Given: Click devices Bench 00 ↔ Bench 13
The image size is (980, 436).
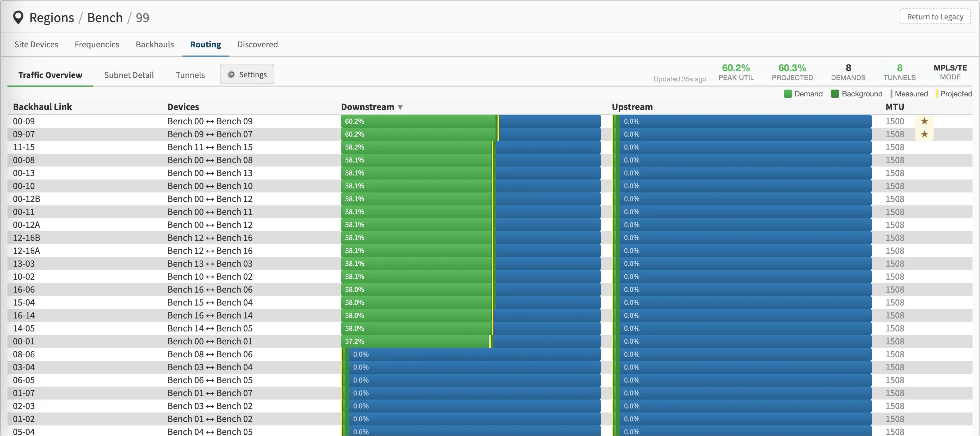Looking at the screenshot, I should pos(210,173).
